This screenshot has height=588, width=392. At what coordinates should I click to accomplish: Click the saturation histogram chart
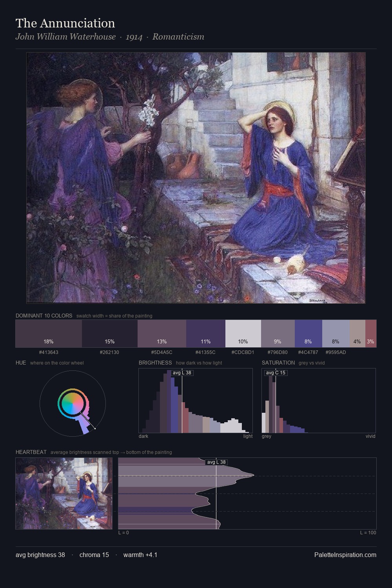(x=319, y=401)
